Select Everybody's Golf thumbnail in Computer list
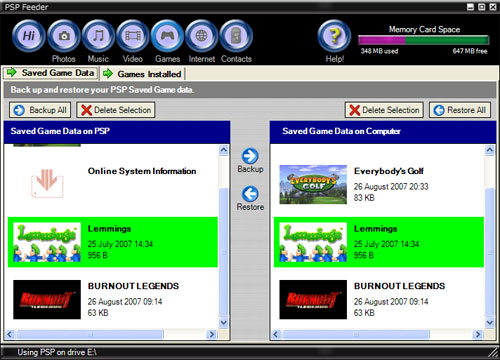The image size is (500, 360). (x=313, y=184)
